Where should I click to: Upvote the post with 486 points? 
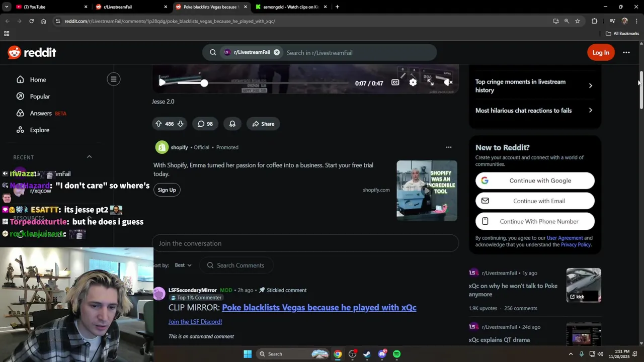pos(158,124)
